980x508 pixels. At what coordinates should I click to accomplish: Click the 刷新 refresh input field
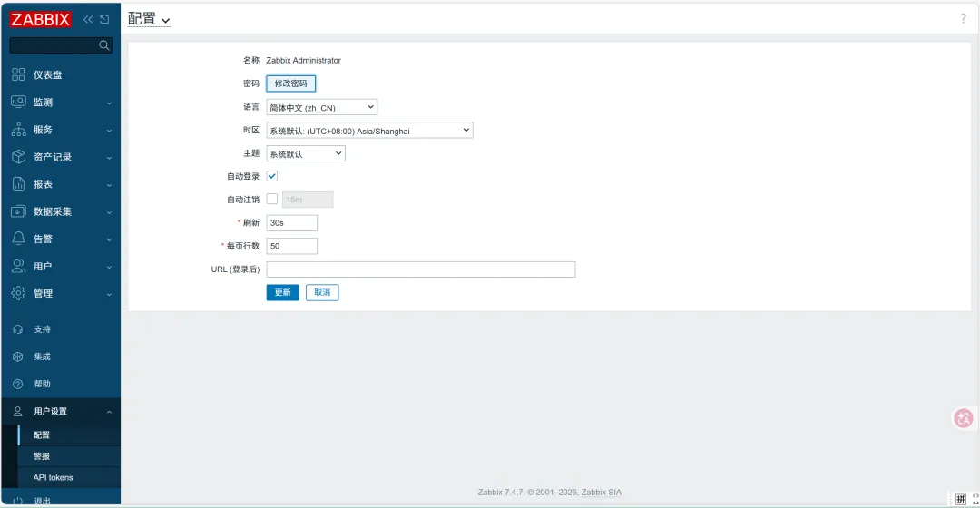[x=292, y=222]
